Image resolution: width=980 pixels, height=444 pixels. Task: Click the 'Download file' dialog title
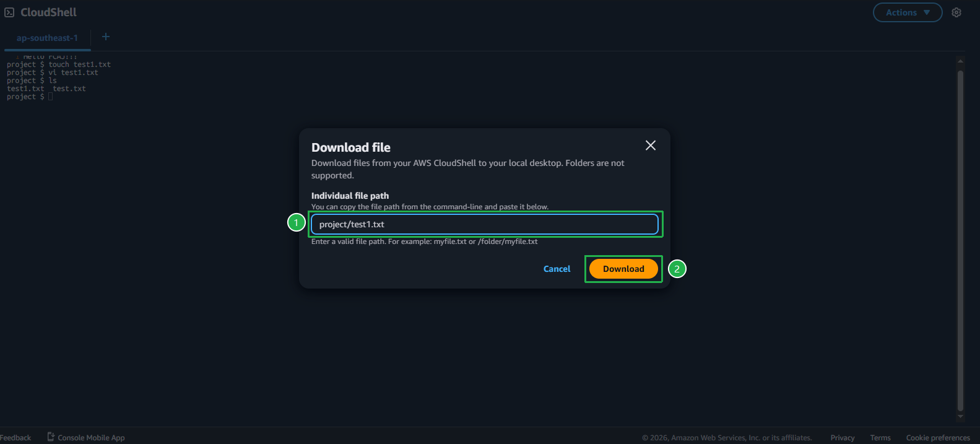pyautogui.click(x=351, y=147)
